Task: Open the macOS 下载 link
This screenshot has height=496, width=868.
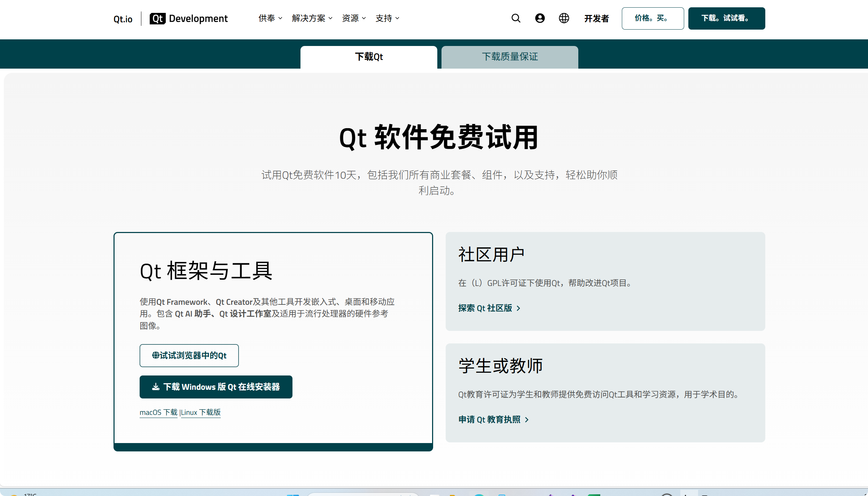Action: (158, 412)
